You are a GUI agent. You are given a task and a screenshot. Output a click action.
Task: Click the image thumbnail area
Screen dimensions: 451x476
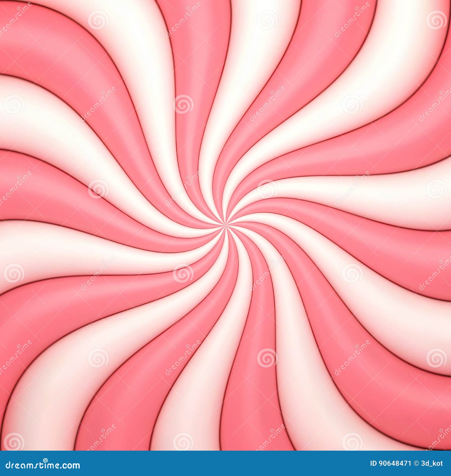click(225, 225)
